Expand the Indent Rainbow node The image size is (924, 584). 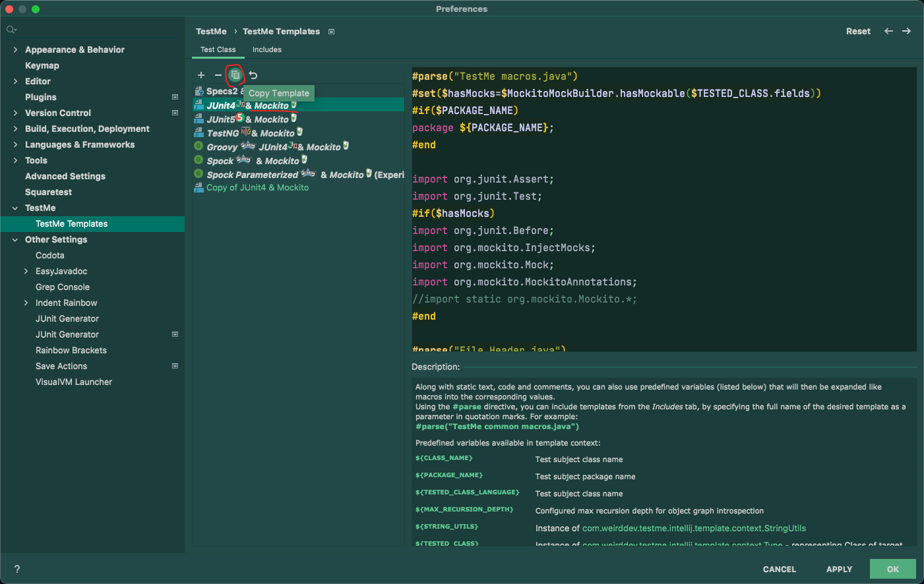point(26,303)
